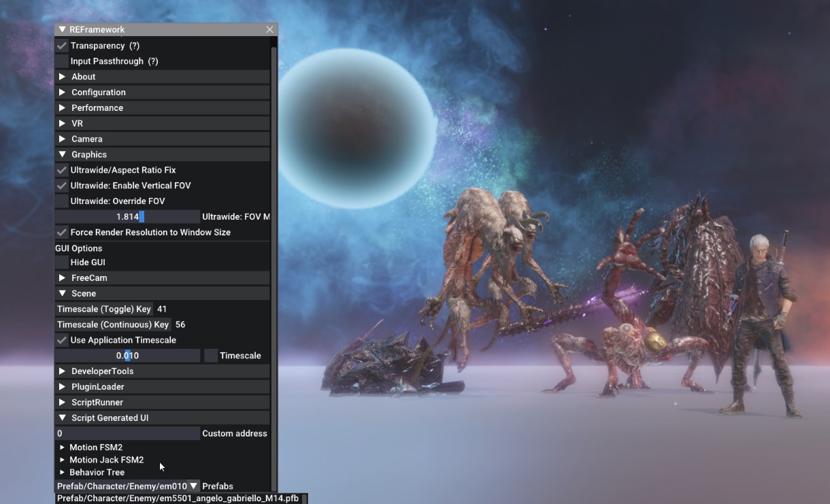This screenshot has height=504, width=830.
Task: Collapse the Scene section
Action: pyautogui.click(x=163, y=294)
